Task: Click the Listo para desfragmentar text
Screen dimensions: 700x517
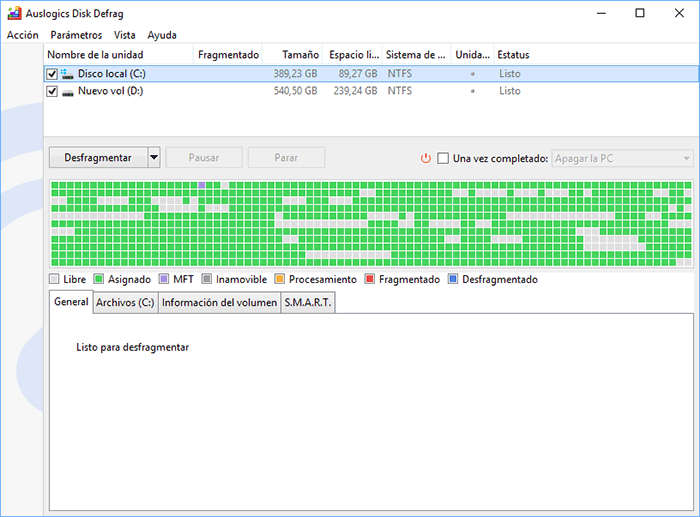Action: click(133, 347)
